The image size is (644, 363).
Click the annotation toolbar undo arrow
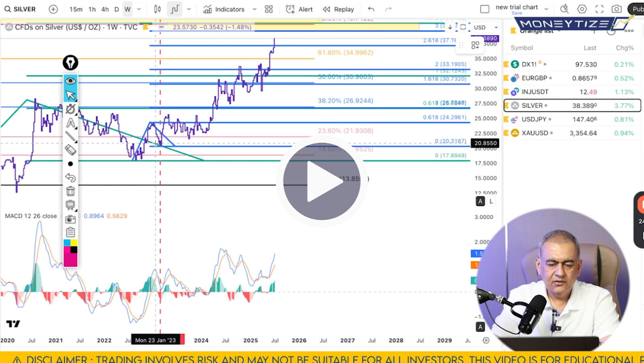[70, 177]
